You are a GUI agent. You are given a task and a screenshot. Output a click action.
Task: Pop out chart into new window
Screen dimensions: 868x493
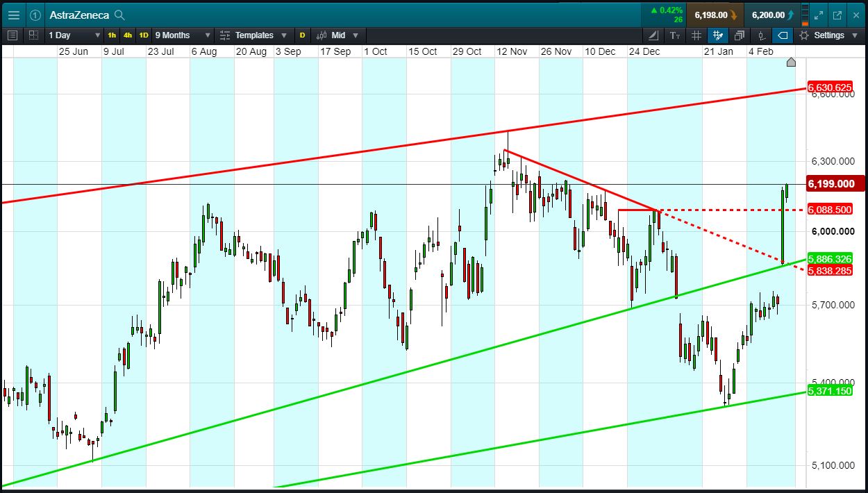pos(837,15)
